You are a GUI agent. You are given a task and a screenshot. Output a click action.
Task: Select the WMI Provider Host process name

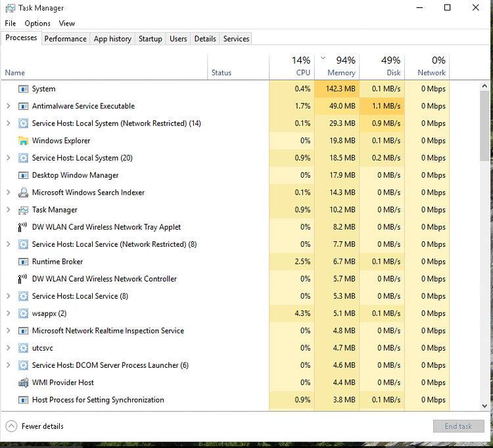(63, 383)
